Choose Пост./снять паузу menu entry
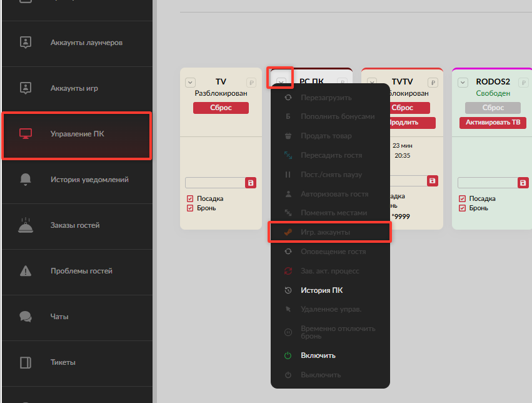The image size is (532, 403). pyautogui.click(x=330, y=175)
